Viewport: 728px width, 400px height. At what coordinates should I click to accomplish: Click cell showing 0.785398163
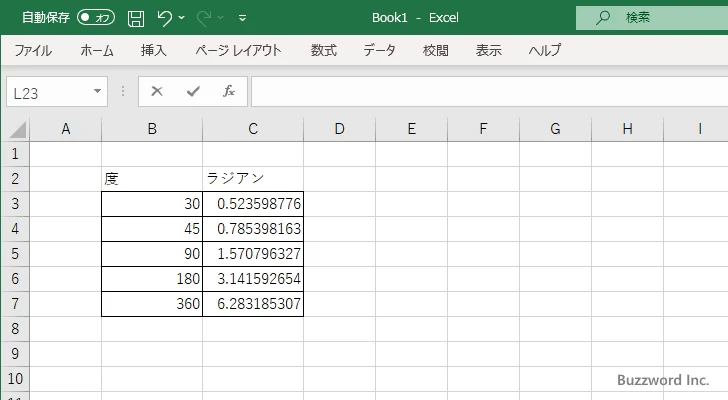(253, 229)
